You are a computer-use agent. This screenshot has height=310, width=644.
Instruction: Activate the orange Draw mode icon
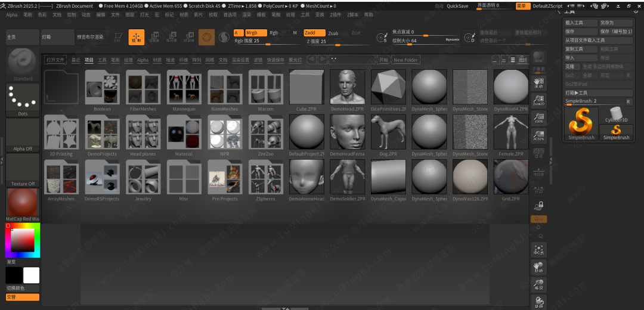[137, 37]
